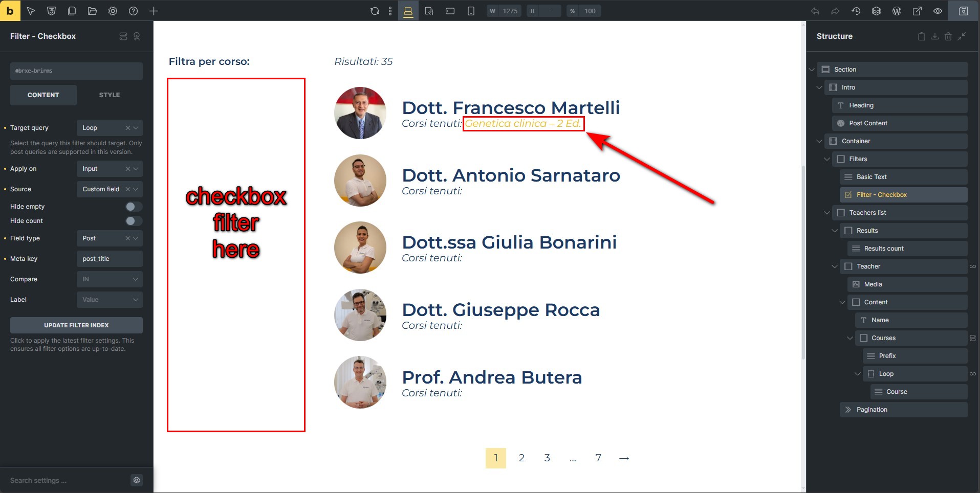Image resolution: width=980 pixels, height=493 pixels.
Task: Click the Meta key input field
Action: tap(110, 259)
